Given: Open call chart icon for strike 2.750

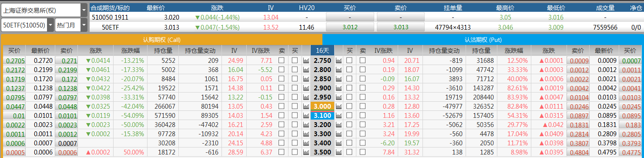Looking at the screenshot, I should click(306, 60).
